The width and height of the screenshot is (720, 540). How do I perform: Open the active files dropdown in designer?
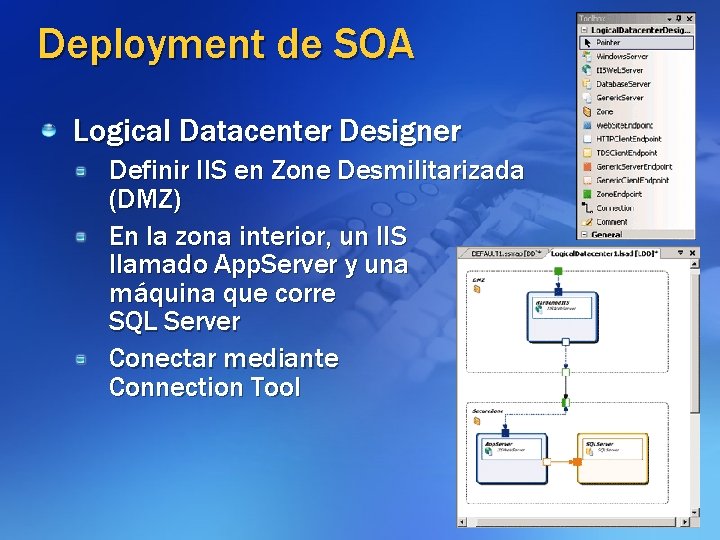tap(681, 253)
